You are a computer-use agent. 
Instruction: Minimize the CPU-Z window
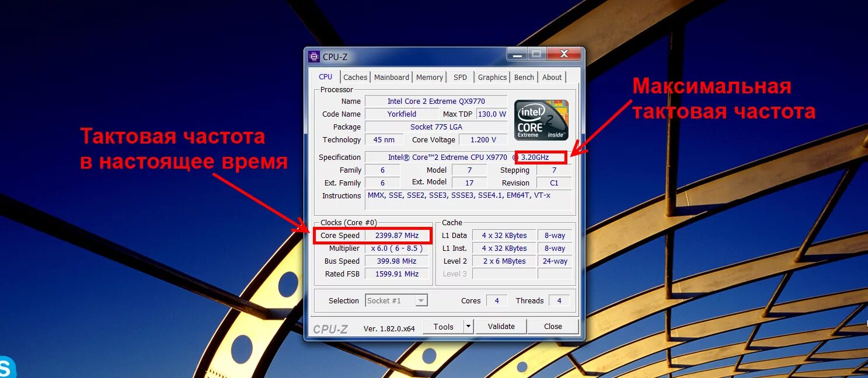click(517, 55)
